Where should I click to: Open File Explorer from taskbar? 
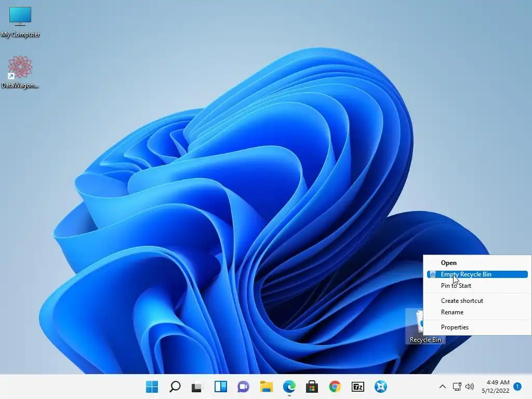coord(267,387)
